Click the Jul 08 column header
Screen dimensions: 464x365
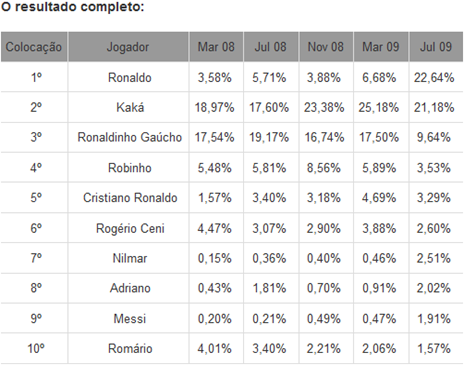click(271, 47)
